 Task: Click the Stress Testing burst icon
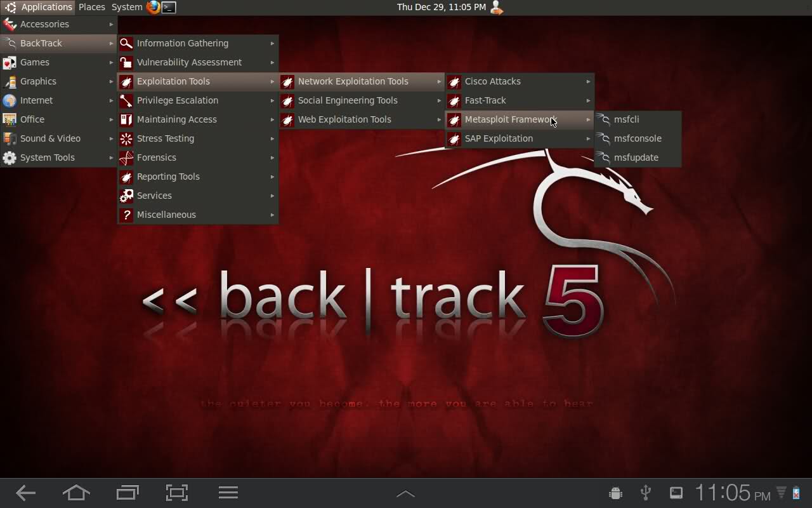(126, 138)
